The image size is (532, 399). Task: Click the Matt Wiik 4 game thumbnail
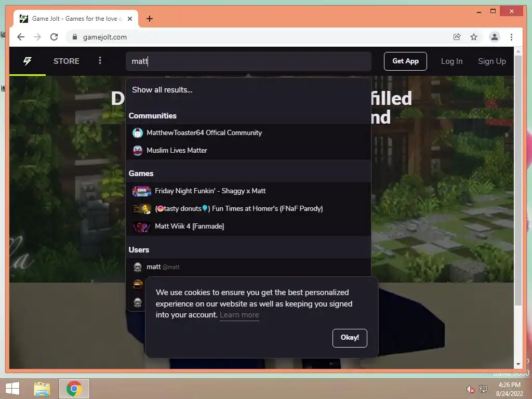(x=141, y=227)
